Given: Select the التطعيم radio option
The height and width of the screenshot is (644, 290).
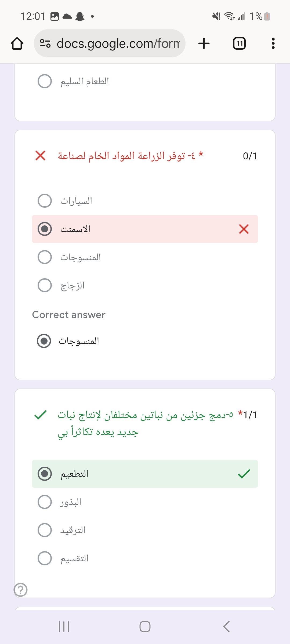Looking at the screenshot, I should pyautogui.click(x=45, y=474).
